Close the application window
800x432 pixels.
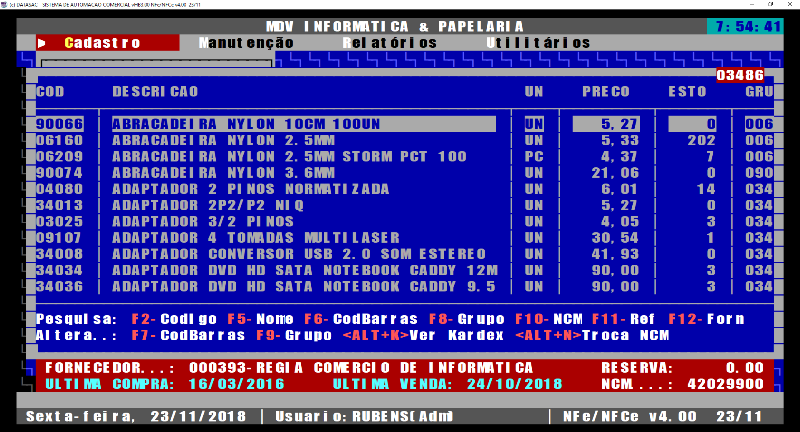point(790,4)
